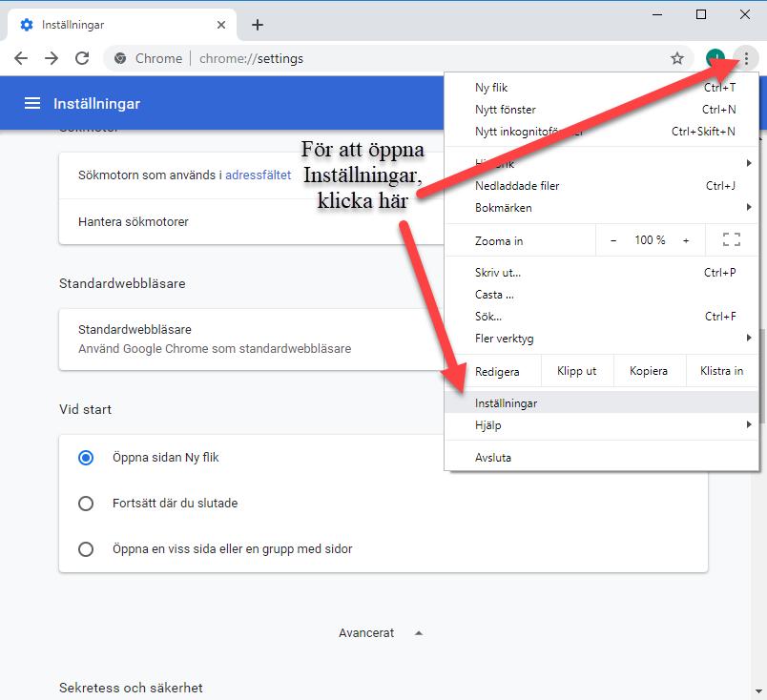
Task: Maximize the Chrome window
Action: 701,14
